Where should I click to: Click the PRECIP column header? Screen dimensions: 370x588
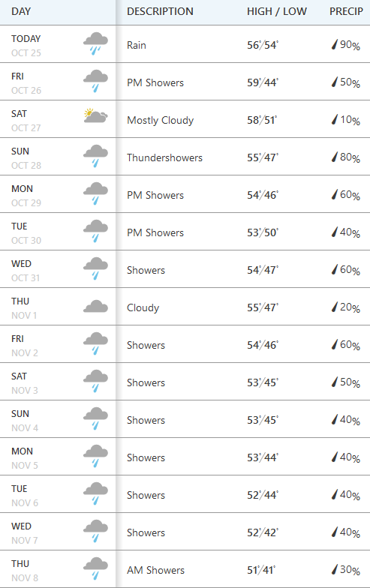click(346, 11)
